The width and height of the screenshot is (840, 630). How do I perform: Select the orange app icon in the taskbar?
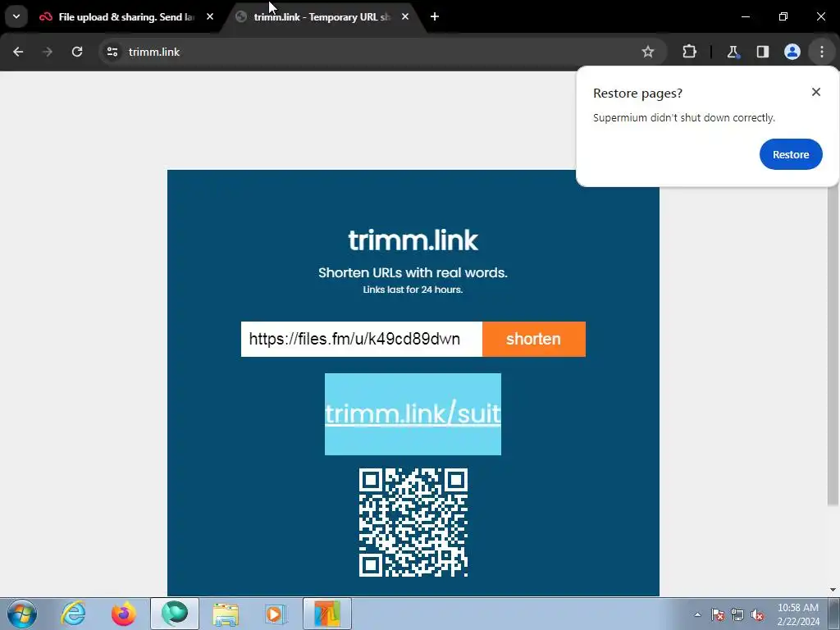(327, 614)
